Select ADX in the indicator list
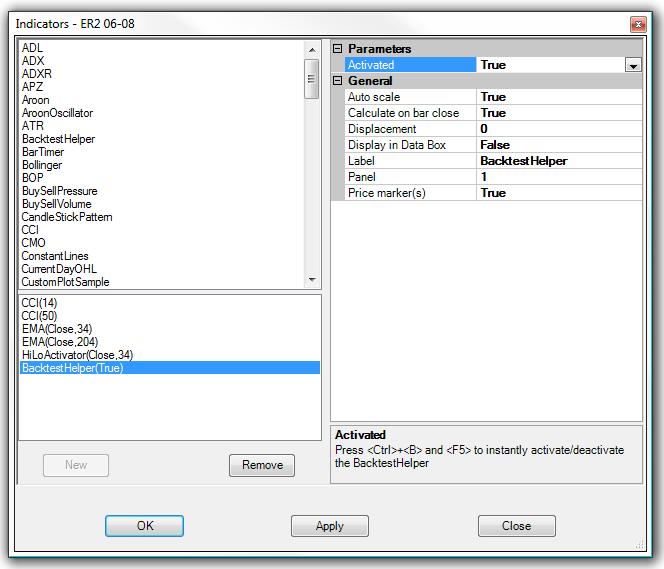Viewport: 664px width, 569px height. [x=33, y=61]
